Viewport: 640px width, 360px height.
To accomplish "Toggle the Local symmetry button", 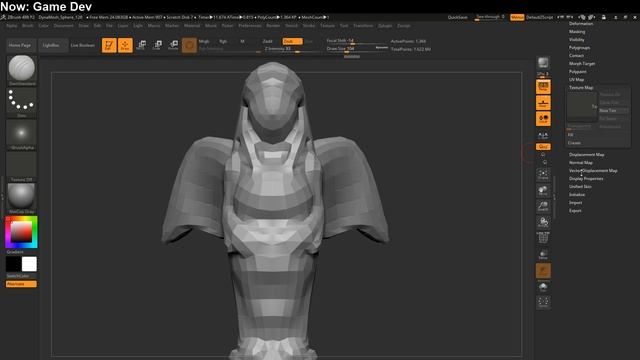I will click(543, 119).
